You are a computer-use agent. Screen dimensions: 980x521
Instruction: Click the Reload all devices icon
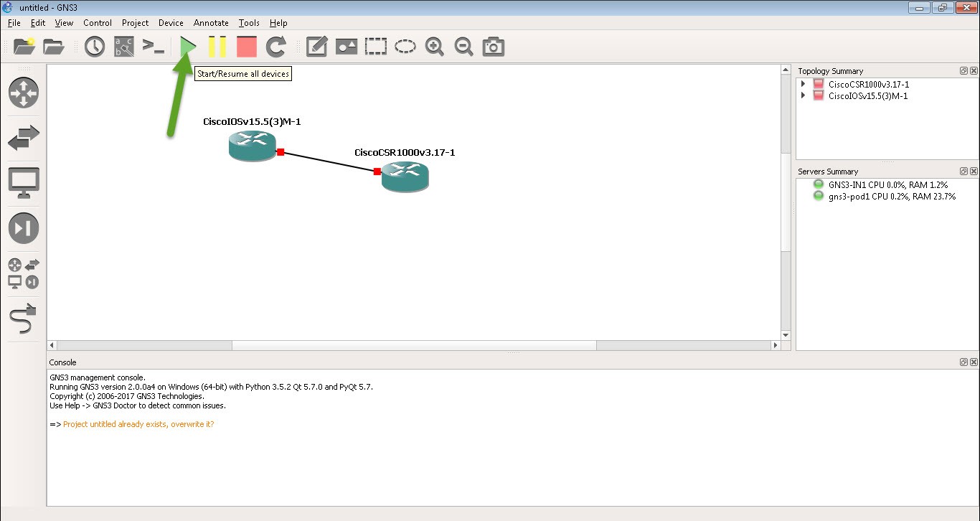click(x=276, y=47)
